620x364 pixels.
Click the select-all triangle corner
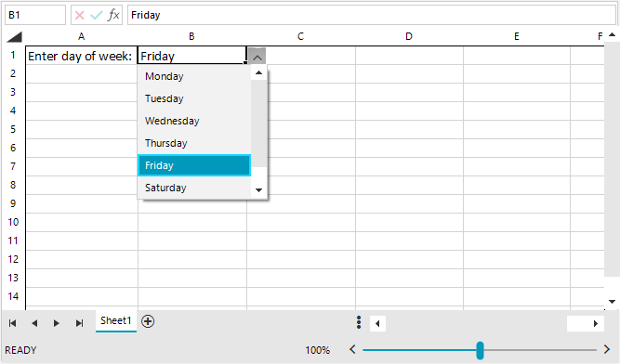coord(14,37)
